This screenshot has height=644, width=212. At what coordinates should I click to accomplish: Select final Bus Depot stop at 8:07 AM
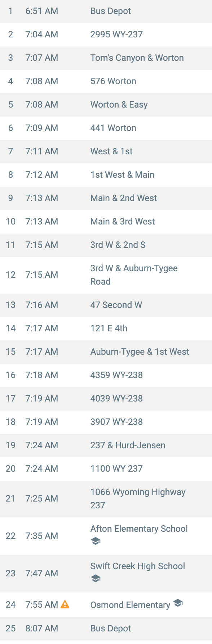[x=106, y=629]
